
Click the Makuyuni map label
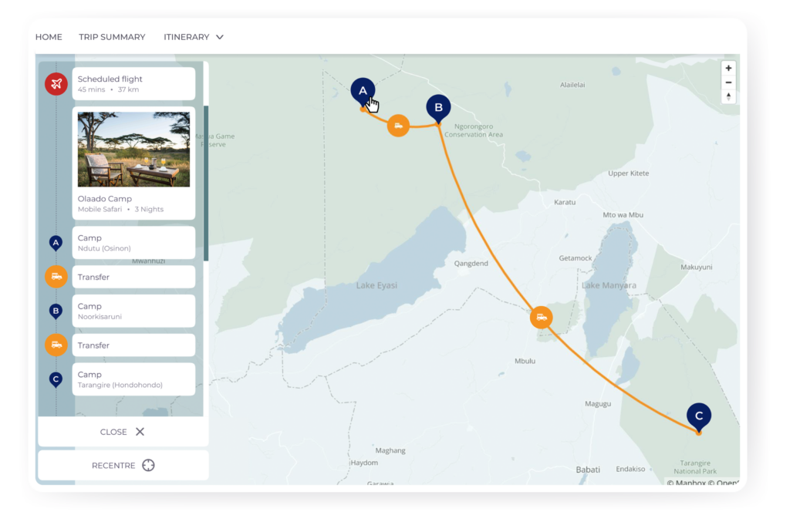pyautogui.click(x=697, y=268)
